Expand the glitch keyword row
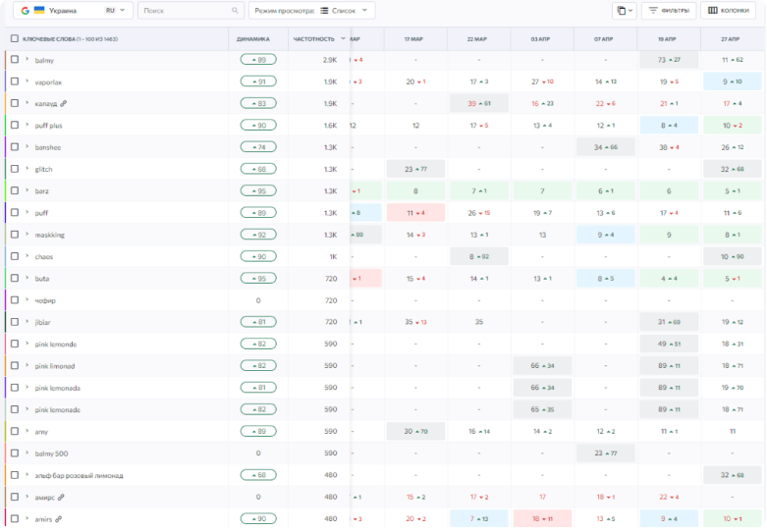 27,168
